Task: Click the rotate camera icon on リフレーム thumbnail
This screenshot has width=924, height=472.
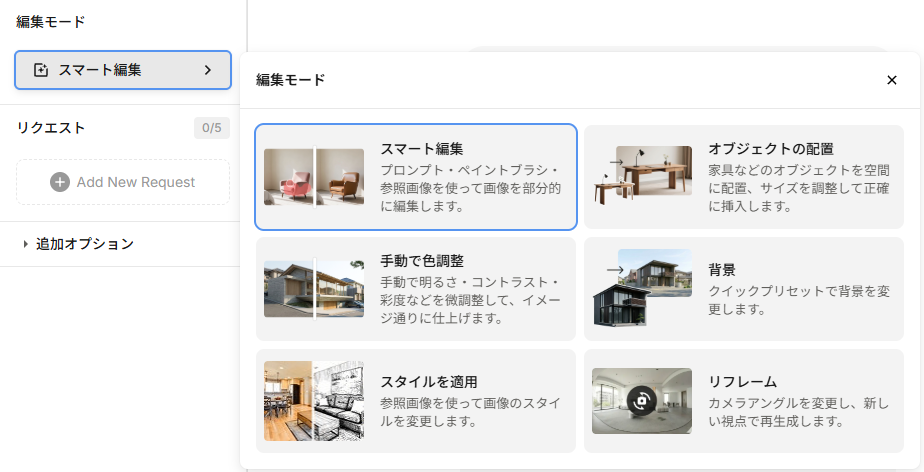Action: pyautogui.click(x=641, y=401)
